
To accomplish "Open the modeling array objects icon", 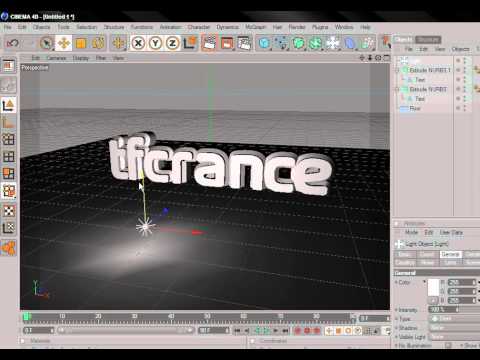I will [x=316, y=43].
